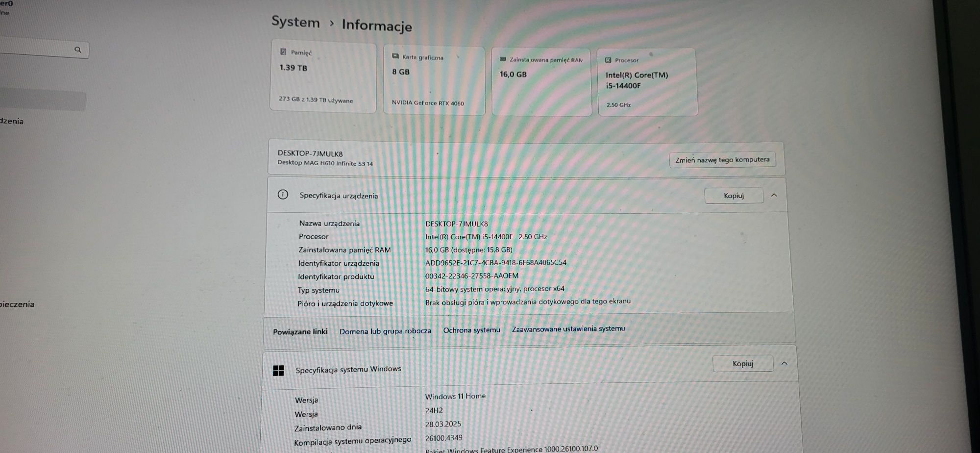This screenshot has width=980, height=453.
Task: Select the device name DESKTOP-7JMULK8 value
Action: click(456, 224)
